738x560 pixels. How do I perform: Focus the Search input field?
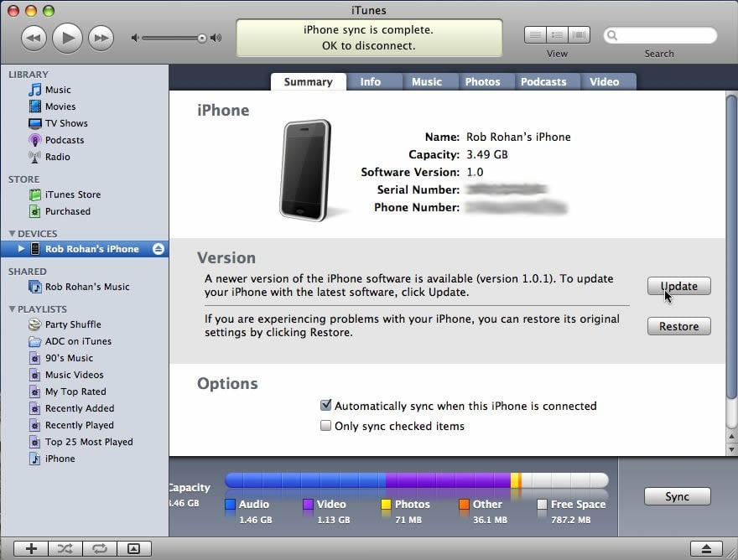(x=660, y=35)
